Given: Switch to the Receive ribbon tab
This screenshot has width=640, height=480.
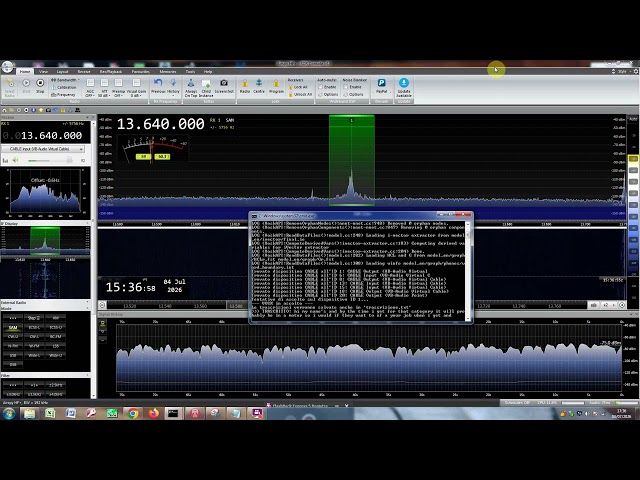Looking at the screenshot, I should pyautogui.click(x=84, y=71).
